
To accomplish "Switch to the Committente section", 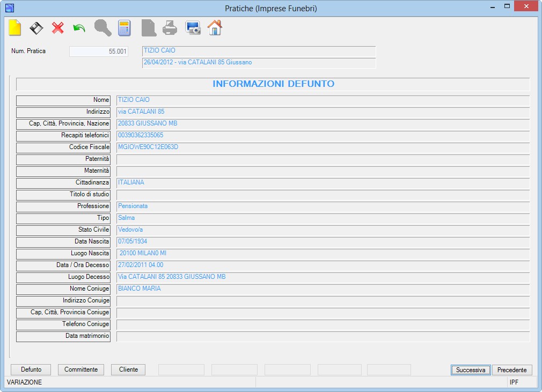I will coord(81,369).
